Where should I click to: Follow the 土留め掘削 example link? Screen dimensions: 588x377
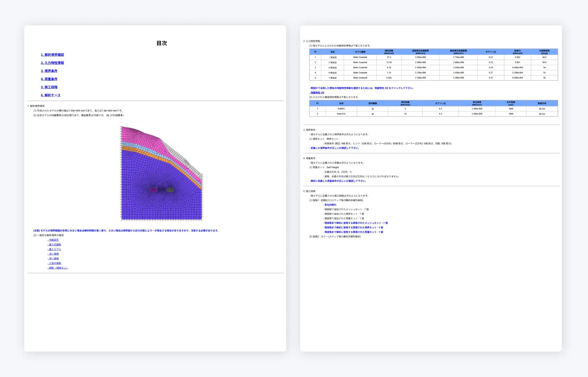(x=54, y=263)
